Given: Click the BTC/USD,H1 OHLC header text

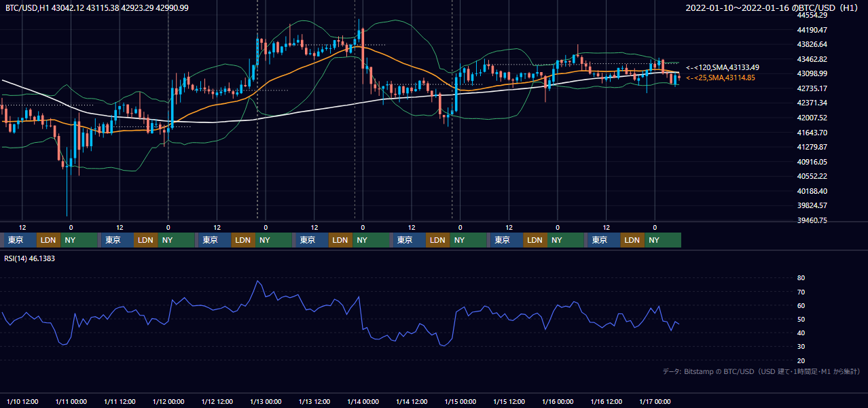Looking at the screenshot, I should [97, 7].
